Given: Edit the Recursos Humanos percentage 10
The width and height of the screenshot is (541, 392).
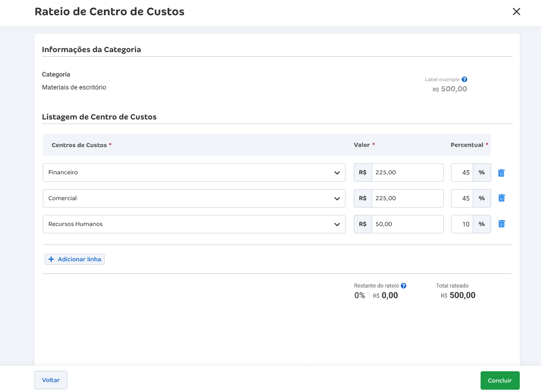Looking at the screenshot, I should (462, 224).
